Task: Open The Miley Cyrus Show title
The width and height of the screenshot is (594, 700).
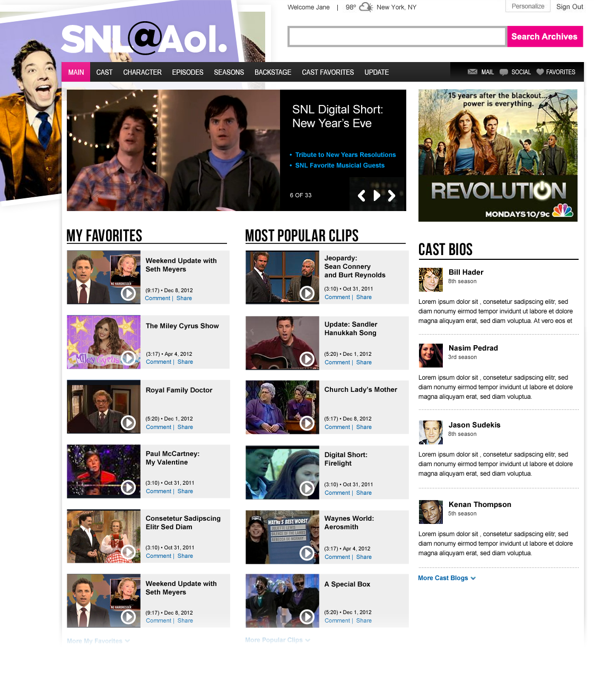Action: pyautogui.click(x=182, y=326)
